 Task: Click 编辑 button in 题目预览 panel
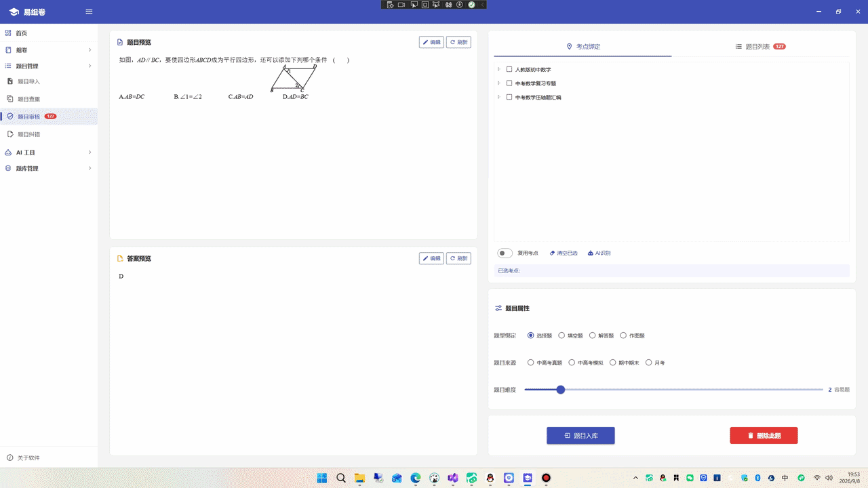coord(431,42)
